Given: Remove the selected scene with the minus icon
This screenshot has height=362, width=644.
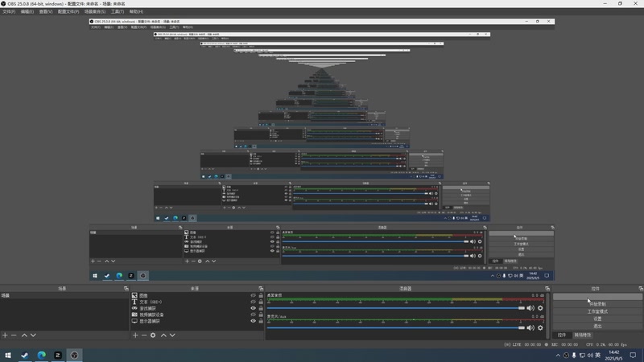Looking at the screenshot, I should tap(14, 335).
